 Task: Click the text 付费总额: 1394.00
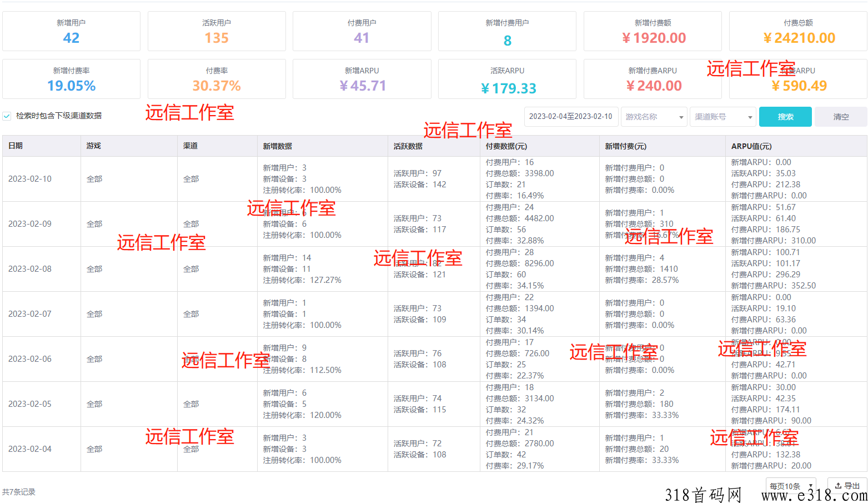tap(520, 308)
